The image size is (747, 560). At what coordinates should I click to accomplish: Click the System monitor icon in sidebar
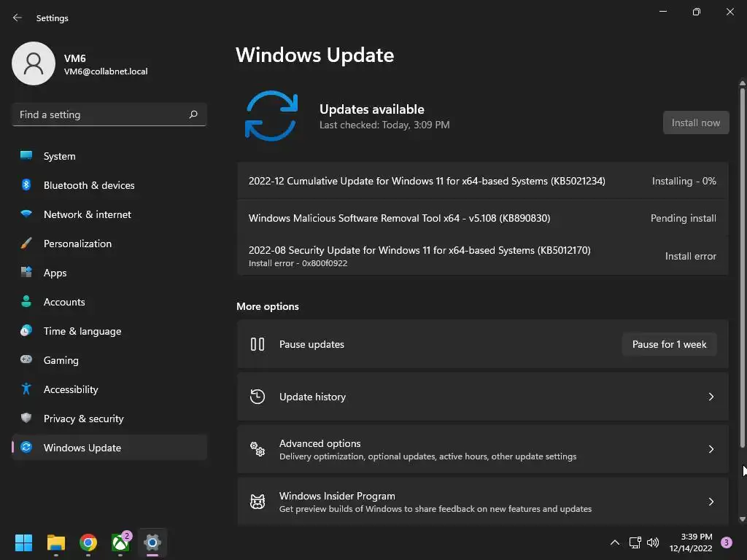click(x=26, y=155)
